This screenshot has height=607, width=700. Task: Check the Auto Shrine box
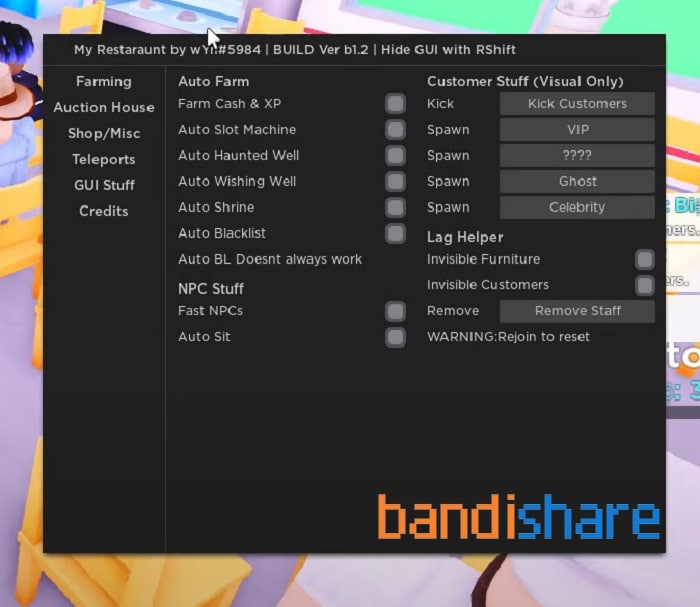396,208
